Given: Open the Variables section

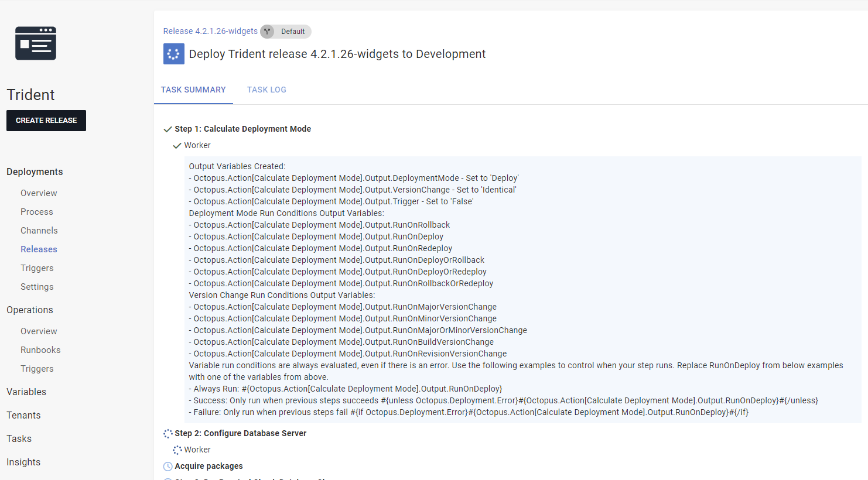Looking at the screenshot, I should pyautogui.click(x=26, y=392).
